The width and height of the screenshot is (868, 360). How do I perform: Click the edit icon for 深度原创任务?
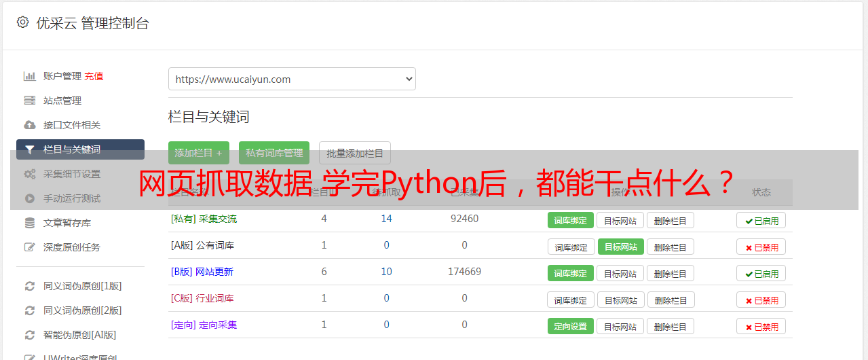coord(29,247)
